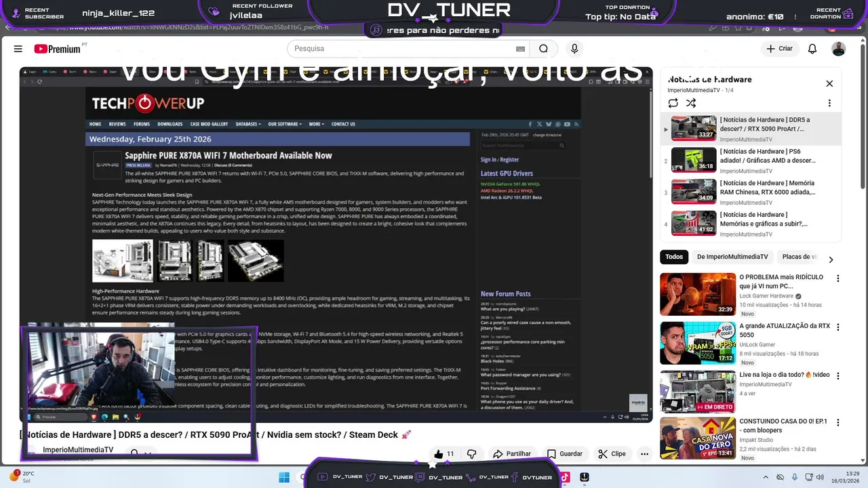Show more filter chips with the right arrow
Screen dimensions: 868x488
pyautogui.click(x=831, y=260)
